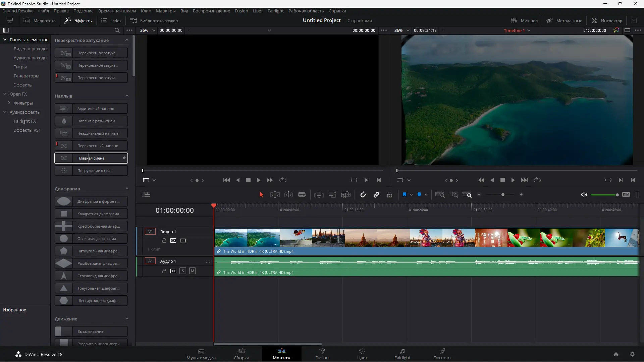Select the arrow Selection mode tool
The width and height of the screenshot is (644, 362).
tap(261, 195)
